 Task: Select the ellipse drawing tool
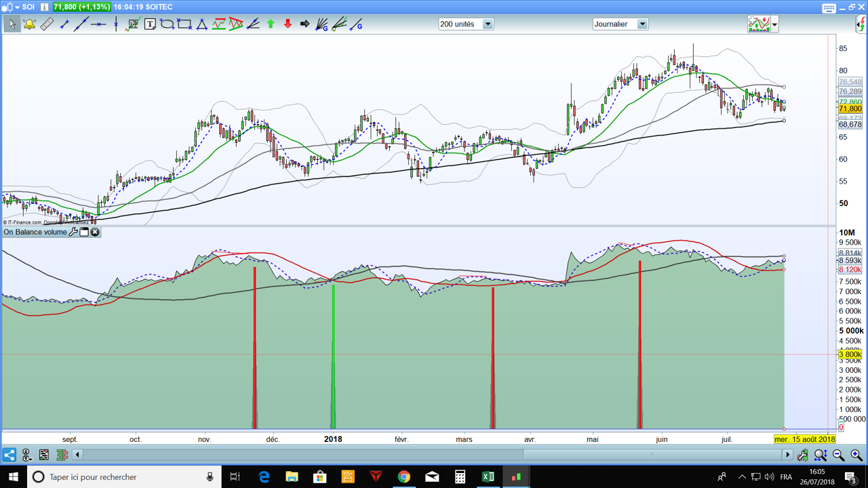coord(167,24)
